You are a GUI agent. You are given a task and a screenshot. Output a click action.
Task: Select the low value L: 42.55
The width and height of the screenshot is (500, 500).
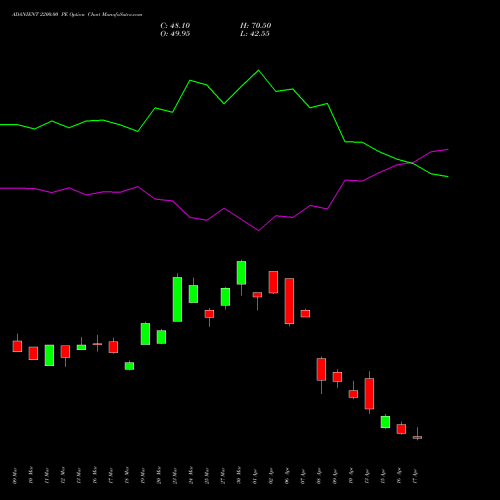point(255,34)
